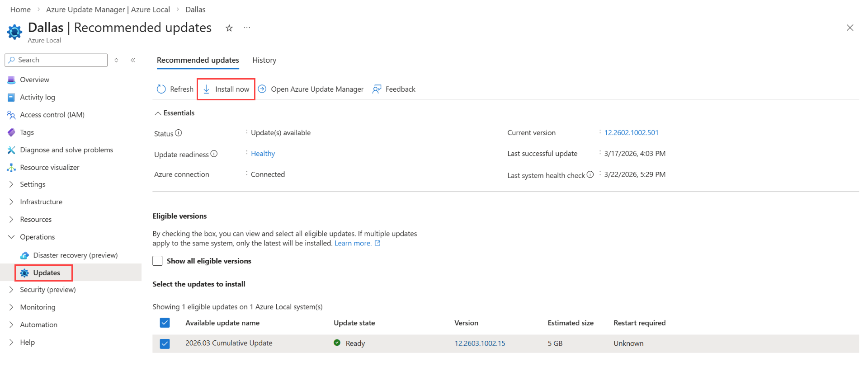Favorite this page with the star icon
The height and width of the screenshot is (390, 868).
(229, 28)
